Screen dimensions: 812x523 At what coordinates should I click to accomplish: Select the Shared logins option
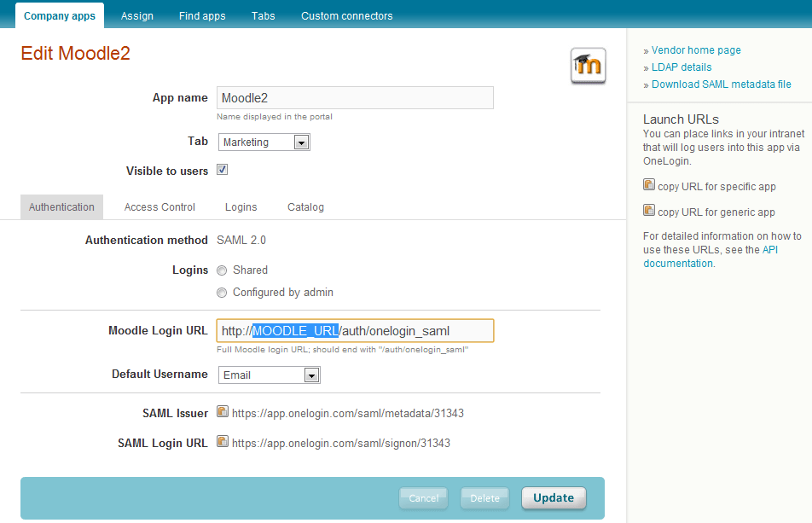pyautogui.click(x=222, y=270)
